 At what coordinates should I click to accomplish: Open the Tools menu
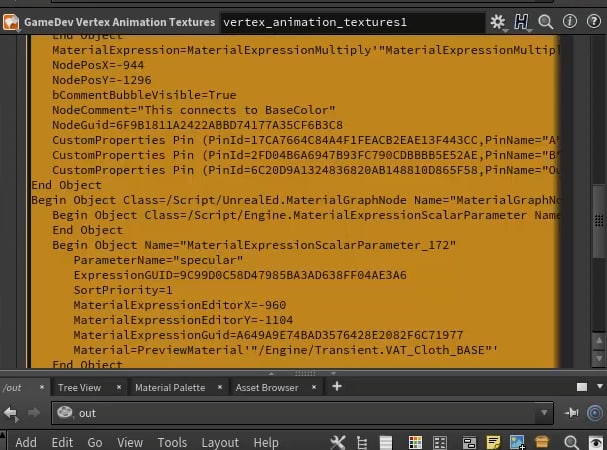[x=172, y=442]
